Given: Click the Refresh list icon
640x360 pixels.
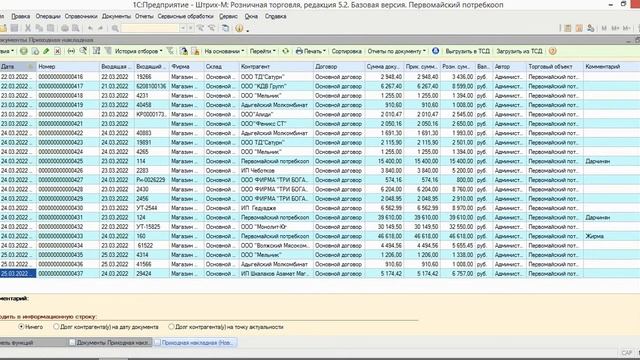Looking at the screenshot, I should tap(285, 51).
